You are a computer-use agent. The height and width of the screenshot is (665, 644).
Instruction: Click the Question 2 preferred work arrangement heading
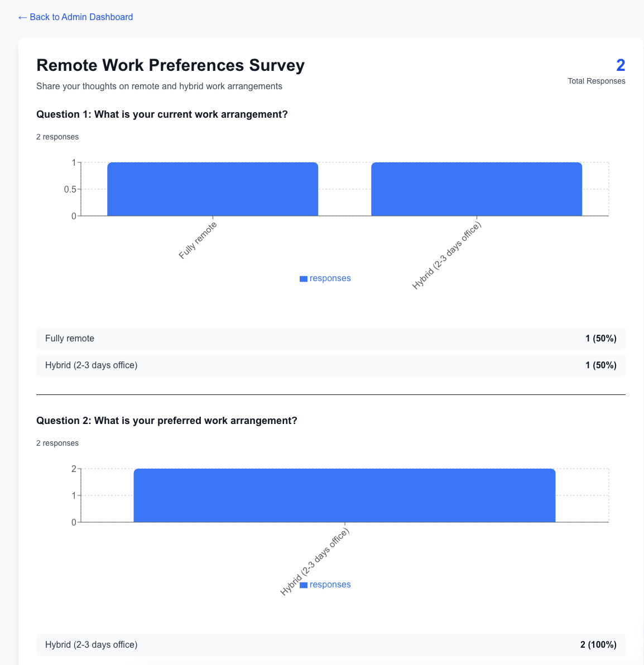coord(166,421)
